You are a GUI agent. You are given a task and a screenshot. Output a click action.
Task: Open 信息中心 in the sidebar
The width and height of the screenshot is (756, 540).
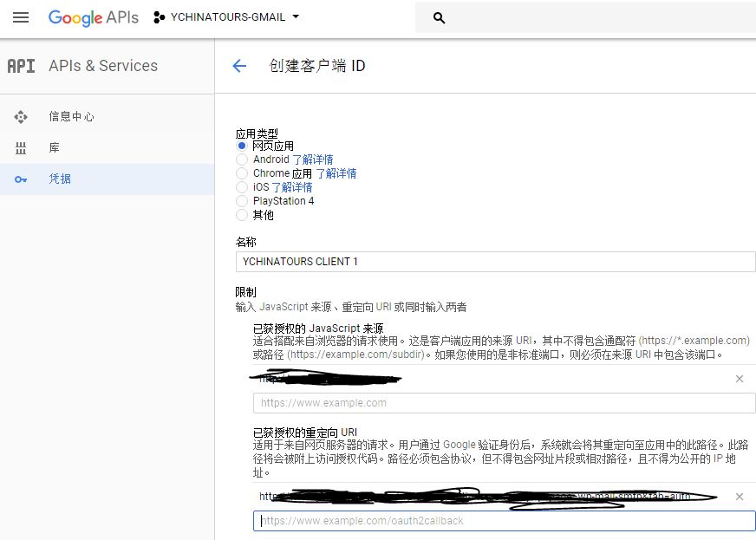(x=71, y=117)
